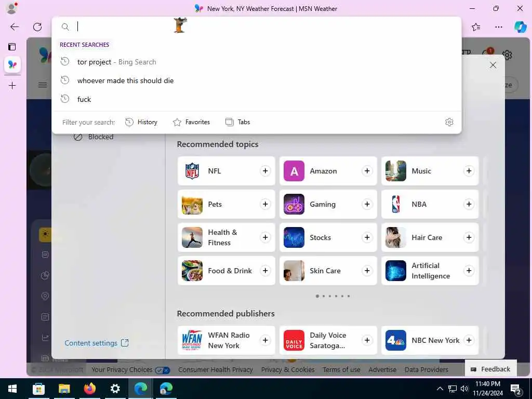Filter search by Tabs
532x399 pixels.
237,122
